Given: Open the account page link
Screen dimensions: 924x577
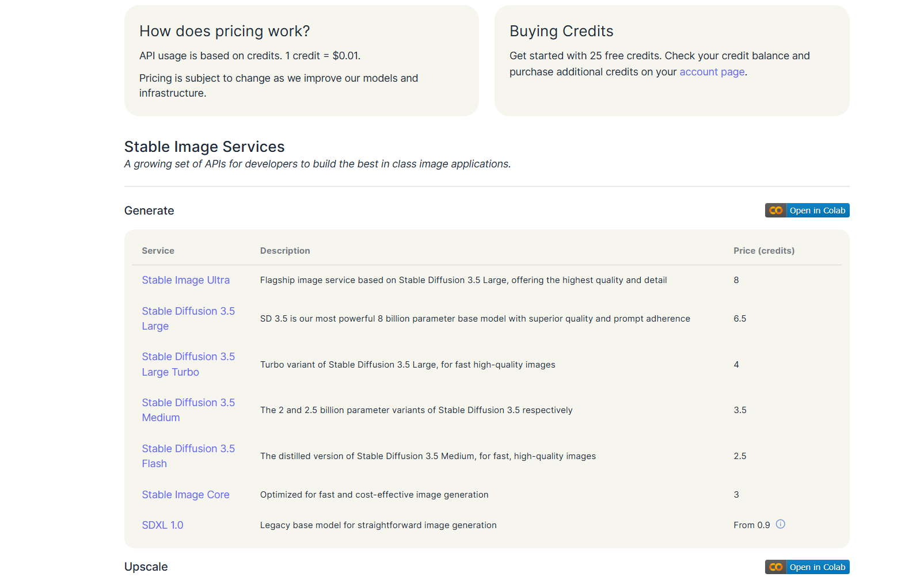Looking at the screenshot, I should point(712,72).
